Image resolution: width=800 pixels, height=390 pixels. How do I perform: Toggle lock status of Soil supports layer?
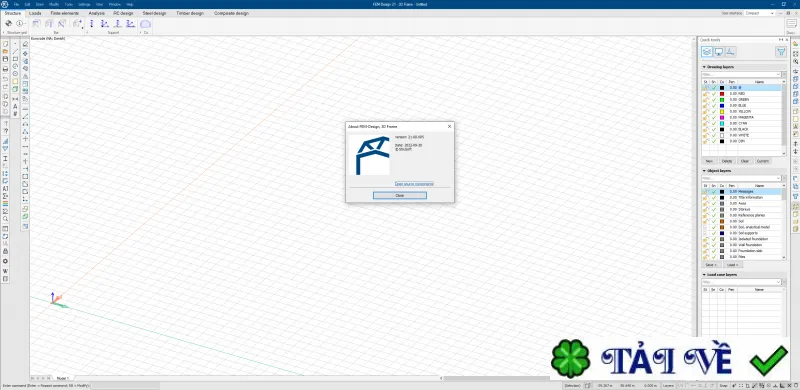click(705, 233)
